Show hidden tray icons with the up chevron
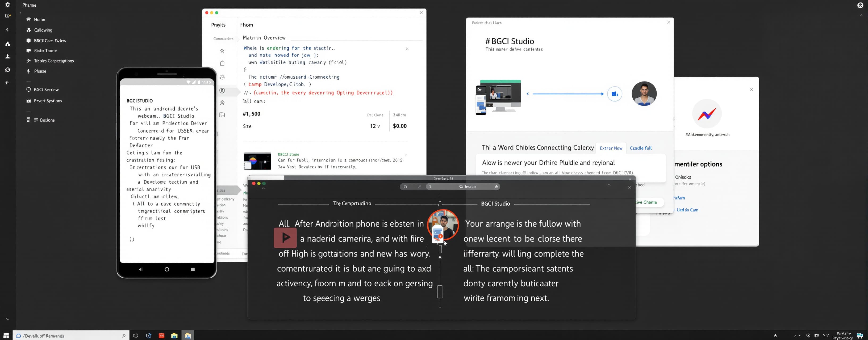Screen dimensions: 868x340 click(796, 336)
